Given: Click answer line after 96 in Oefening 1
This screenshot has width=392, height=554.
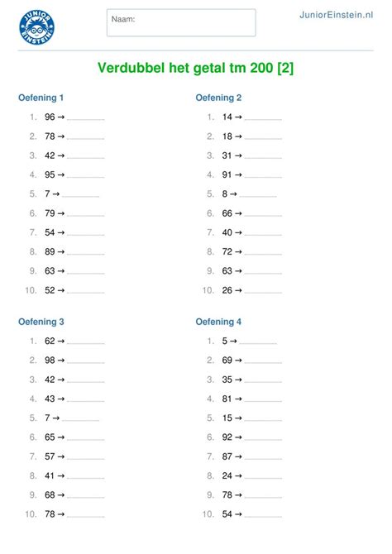Looking at the screenshot, I should click(85, 120).
